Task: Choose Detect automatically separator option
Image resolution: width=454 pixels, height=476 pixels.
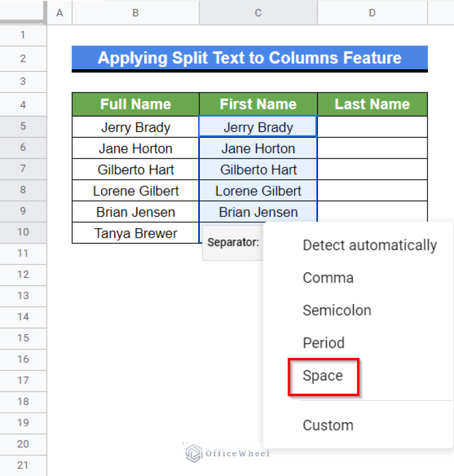Action: coord(369,245)
